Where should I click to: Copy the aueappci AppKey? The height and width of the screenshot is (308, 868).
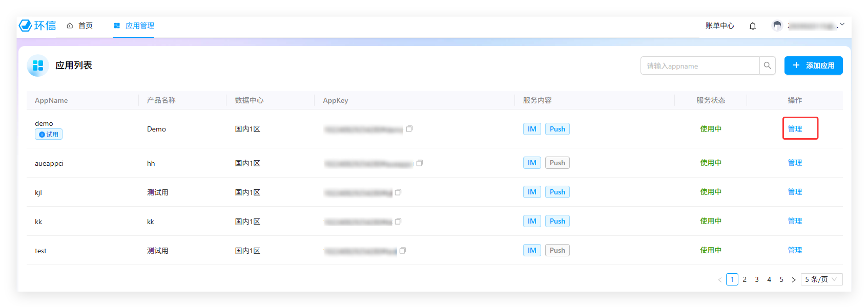[x=420, y=163]
